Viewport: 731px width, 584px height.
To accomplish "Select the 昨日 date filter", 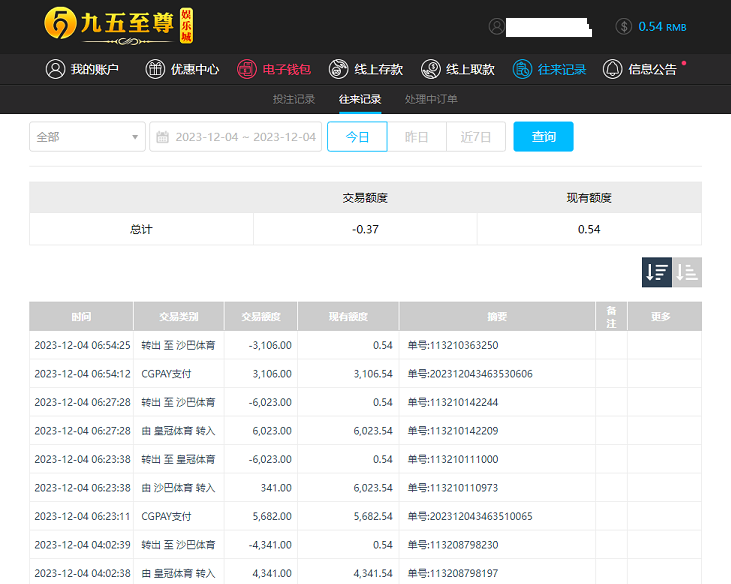I will (x=416, y=137).
